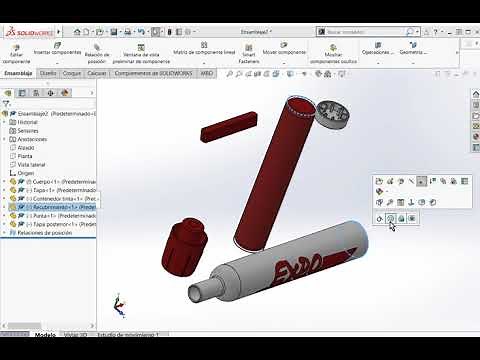Viewport: 480px width, 360px height.
Task: Open the Complementos de SOLIDWORKS tab
Action: click(153, 73)
